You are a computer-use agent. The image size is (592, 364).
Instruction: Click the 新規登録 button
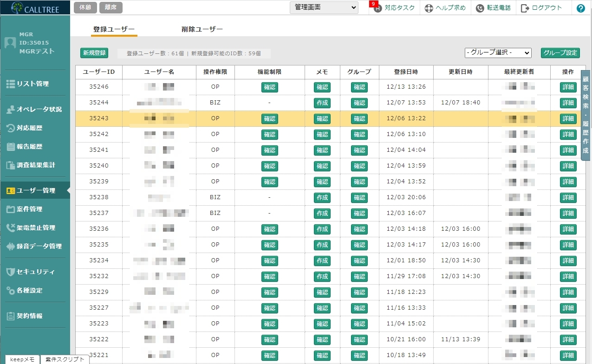94,53
